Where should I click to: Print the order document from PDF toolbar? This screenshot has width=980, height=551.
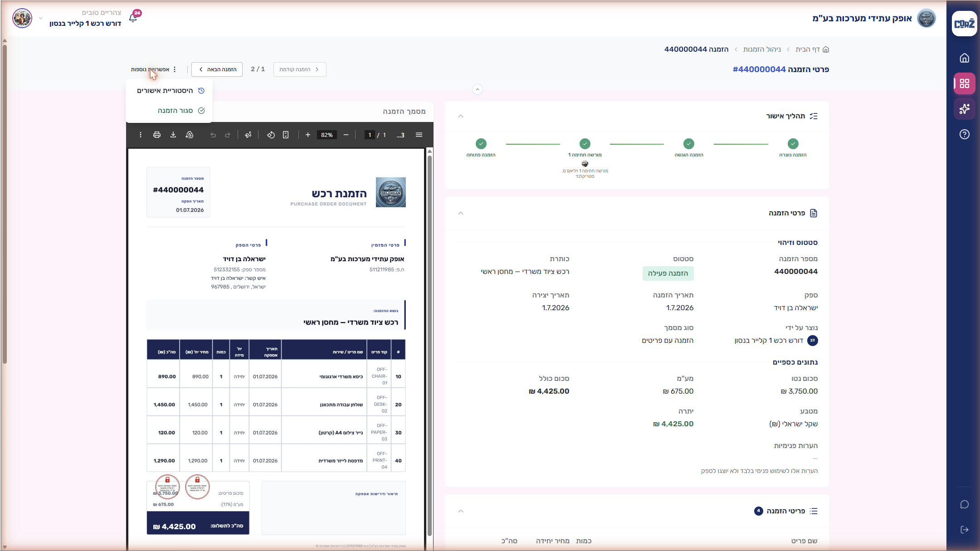click(x=157, y=135)
